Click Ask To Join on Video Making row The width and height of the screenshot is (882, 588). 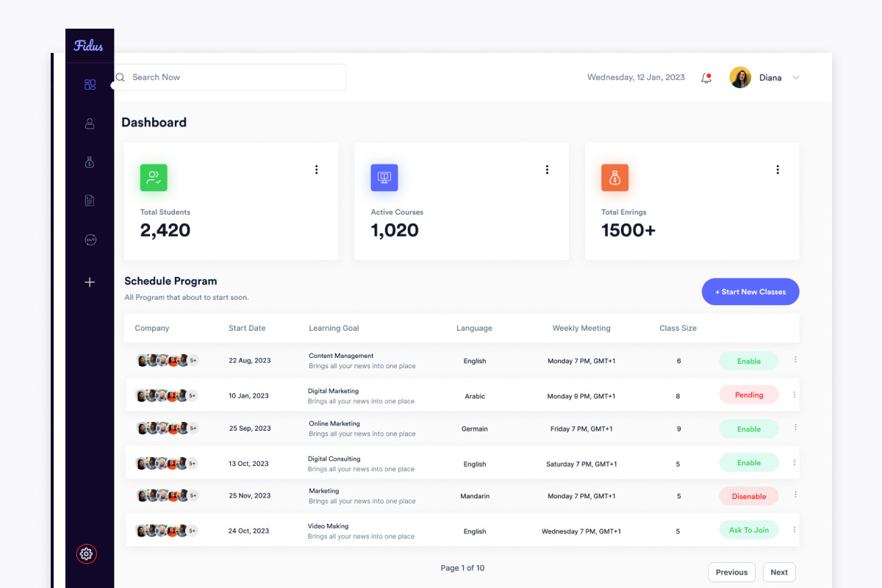749,530
